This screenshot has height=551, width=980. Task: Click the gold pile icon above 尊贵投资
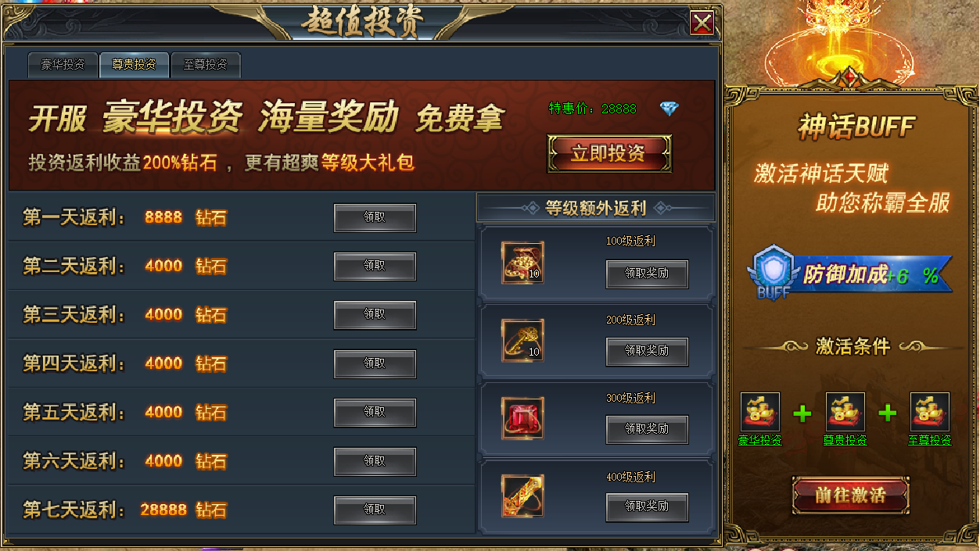[x=845, y=412]
